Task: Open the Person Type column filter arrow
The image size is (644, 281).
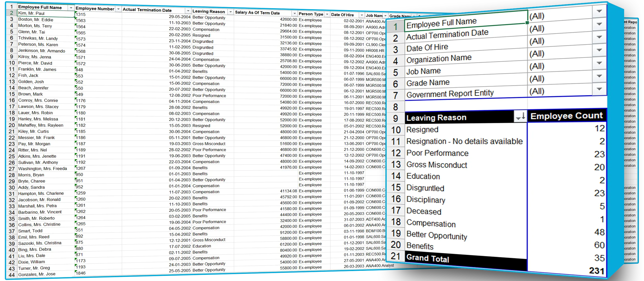Action: (x=327, y=15)
